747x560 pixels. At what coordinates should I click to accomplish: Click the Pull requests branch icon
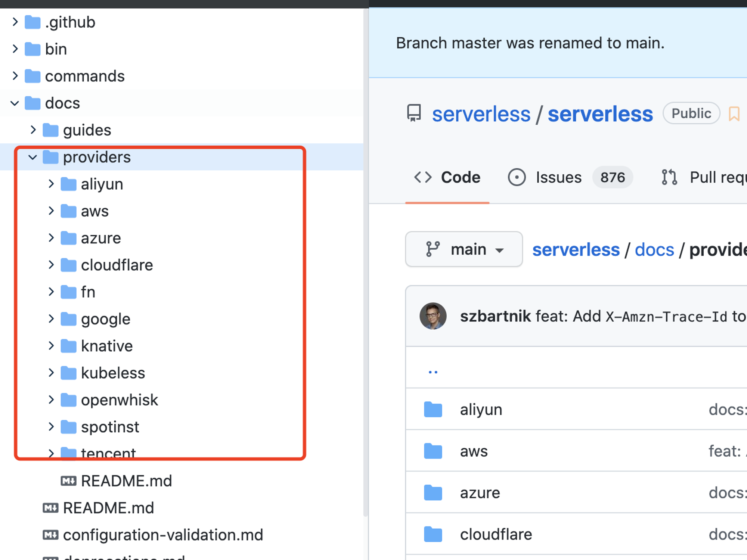pyautogui.click(x=669, y=177)
